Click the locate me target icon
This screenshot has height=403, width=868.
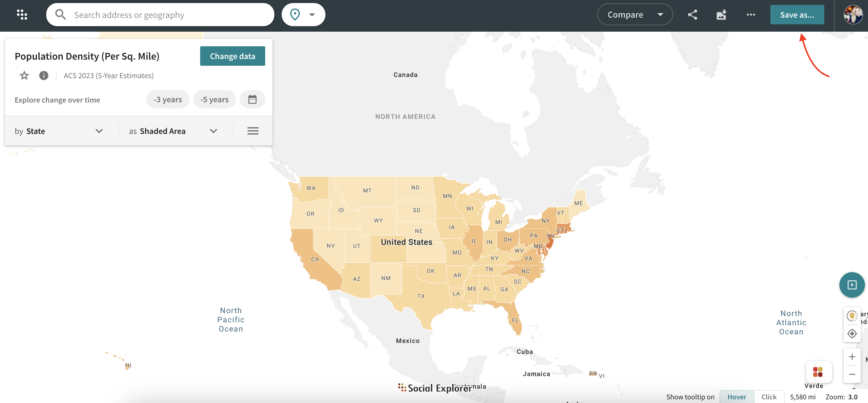(x=852, y=333)
